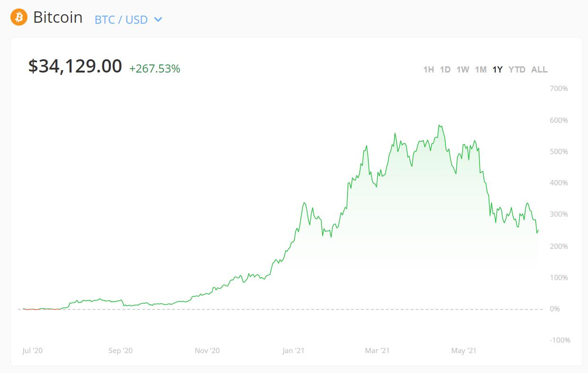The width and height of the screenshot is (588, 373).
Task: Click the orange Bitcoin logo icon
Action: (18, 18)
